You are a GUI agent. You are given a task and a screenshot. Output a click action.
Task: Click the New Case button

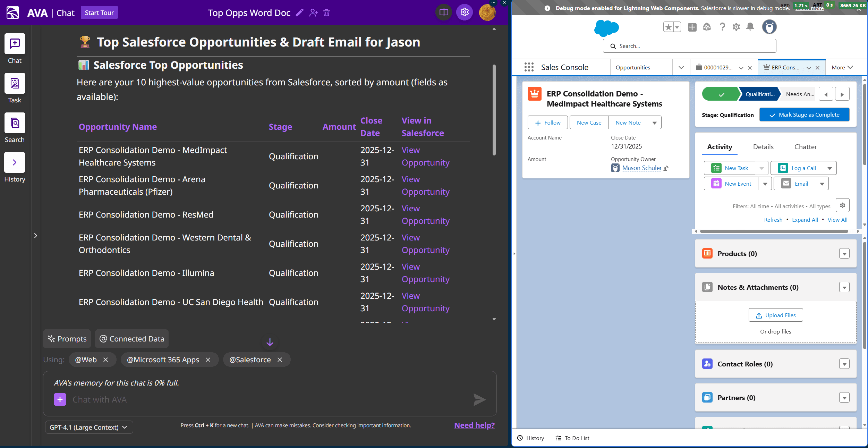pos(589,122)
